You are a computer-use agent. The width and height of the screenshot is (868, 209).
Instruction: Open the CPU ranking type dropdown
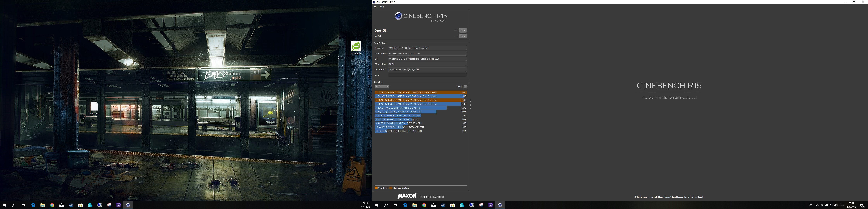(x=382, y=87)
